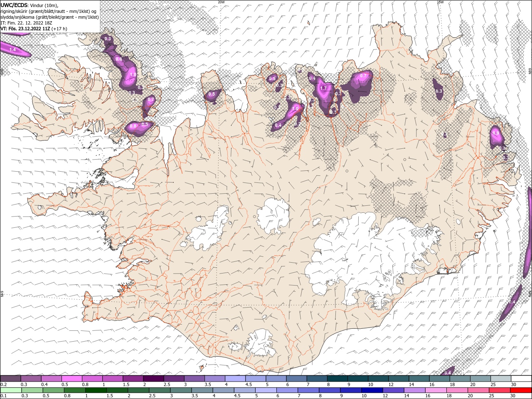Pick upper legend swatch starting at 0.5
Viewport: 532px width, 399px height.
72,379
